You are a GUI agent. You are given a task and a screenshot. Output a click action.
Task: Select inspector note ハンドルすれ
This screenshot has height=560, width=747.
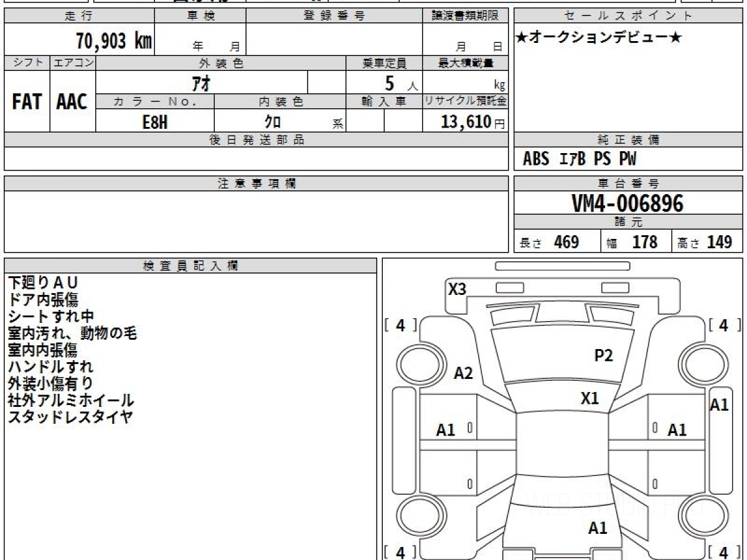[50, 366]
